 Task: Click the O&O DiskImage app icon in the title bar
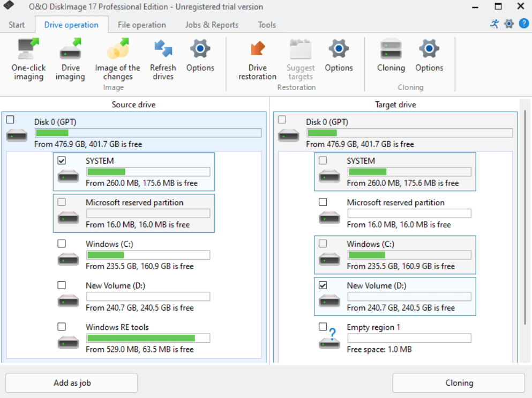pyautogui.click(x=9, y=5)
